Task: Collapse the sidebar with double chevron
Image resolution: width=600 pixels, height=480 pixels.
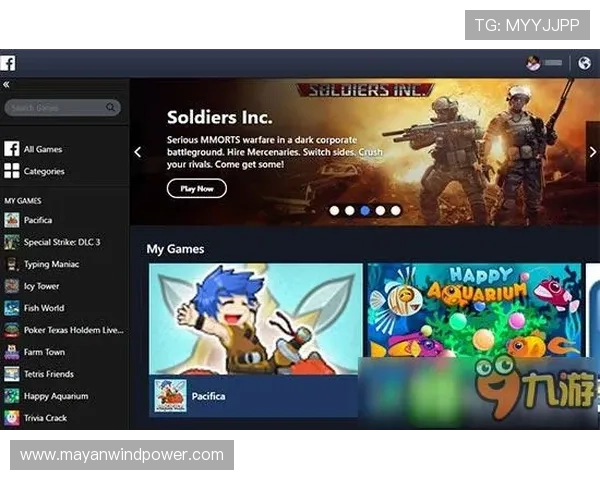Action: tap(6, 85)
